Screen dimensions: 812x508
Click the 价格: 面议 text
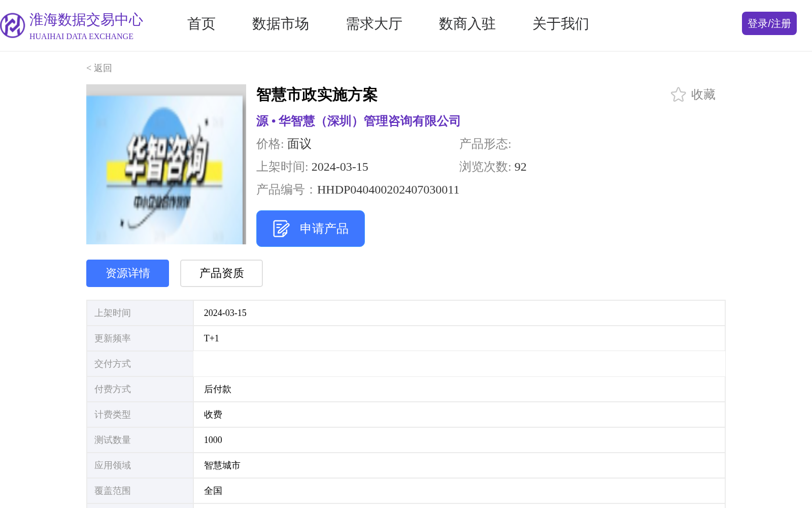(x=284, y=144)
